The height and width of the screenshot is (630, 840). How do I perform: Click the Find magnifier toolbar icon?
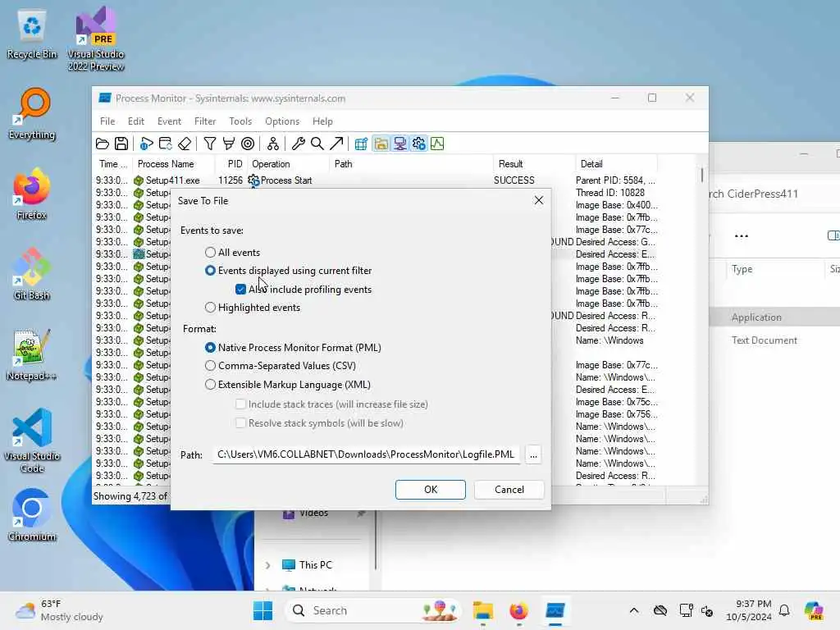317,144
